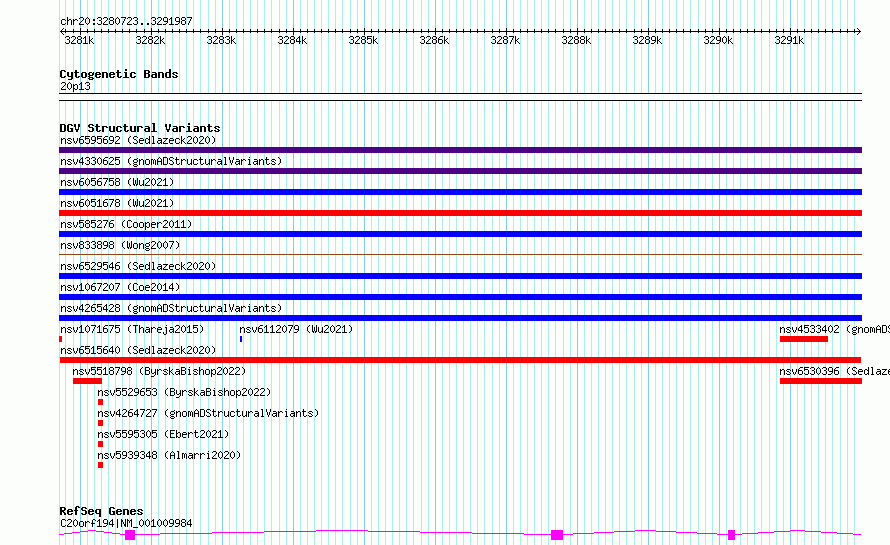Select the red square under nsv5595305
890x545 pixels.
[x=100, y=444]
